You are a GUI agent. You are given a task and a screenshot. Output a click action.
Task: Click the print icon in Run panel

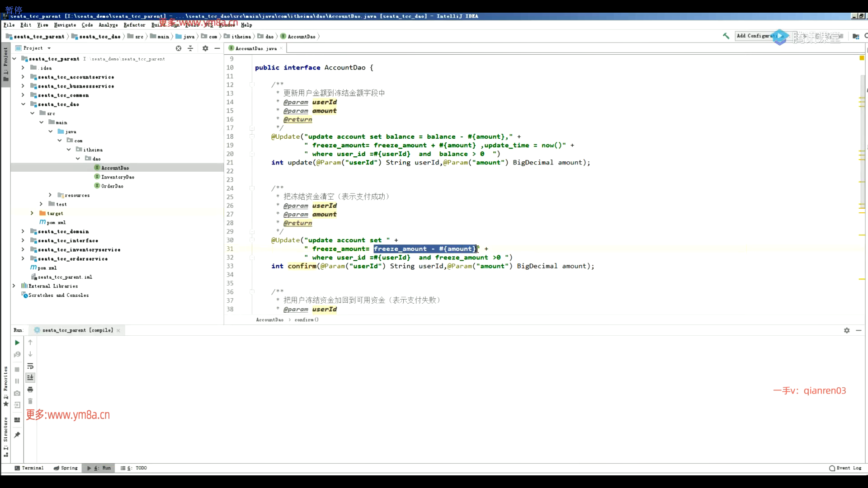coord(30,389)
